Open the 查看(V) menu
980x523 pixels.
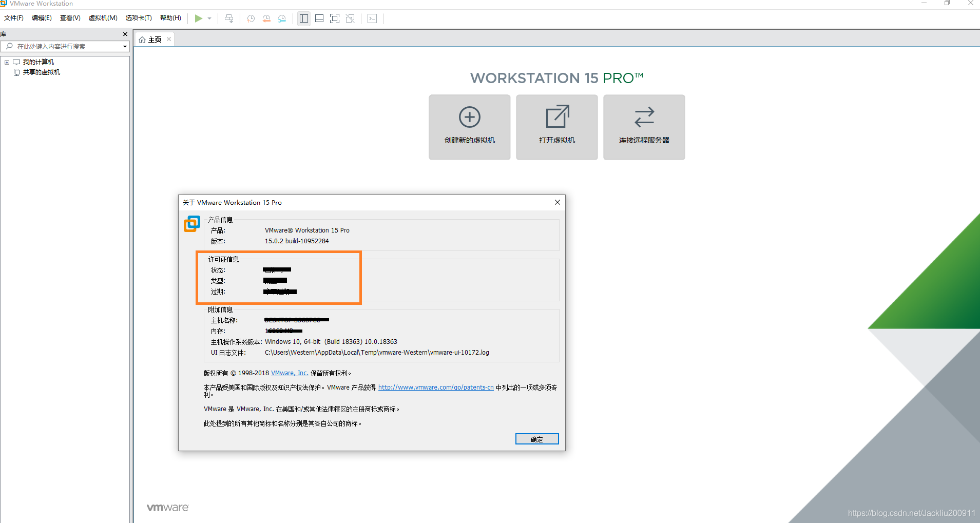point(70,18)
